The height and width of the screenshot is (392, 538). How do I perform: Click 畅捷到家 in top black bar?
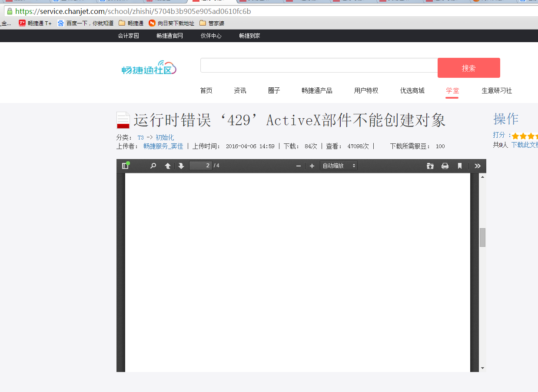click(250, 36)
